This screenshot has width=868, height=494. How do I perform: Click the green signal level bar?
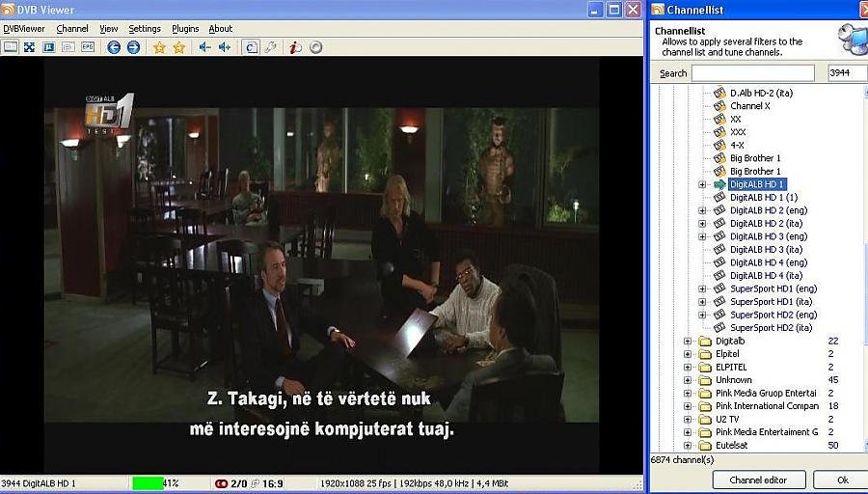[x=147, y=482]
